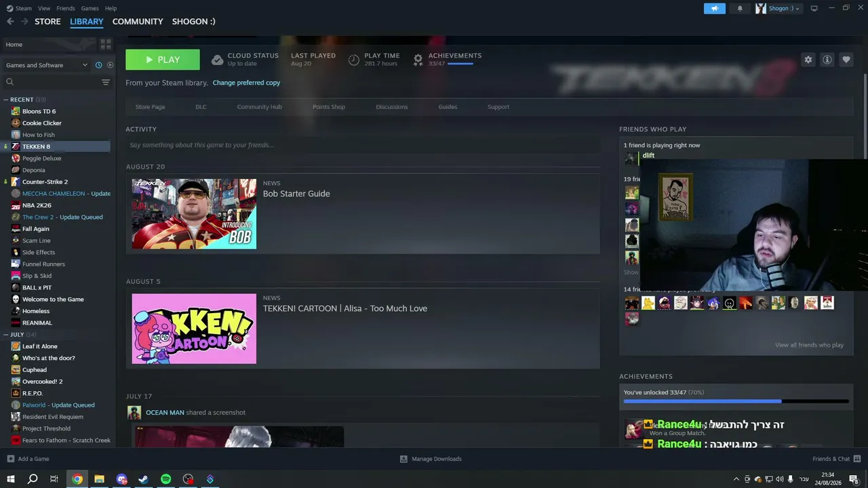
Task: Switch to the STORE tab
Action: [x=47, y=22]
